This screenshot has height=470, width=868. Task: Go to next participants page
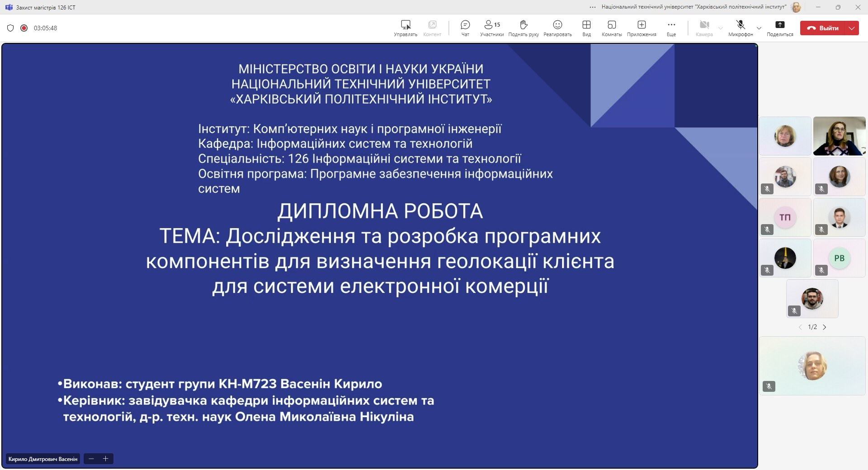(x=825, y=327)
